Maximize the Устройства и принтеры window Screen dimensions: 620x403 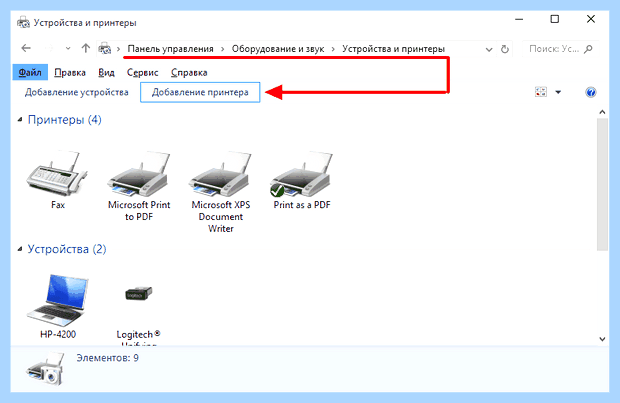click(555, 19)
